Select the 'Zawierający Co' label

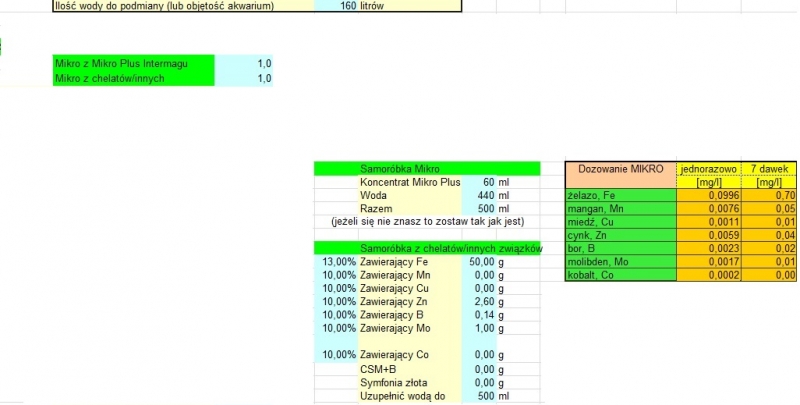[x=410, y=355]
